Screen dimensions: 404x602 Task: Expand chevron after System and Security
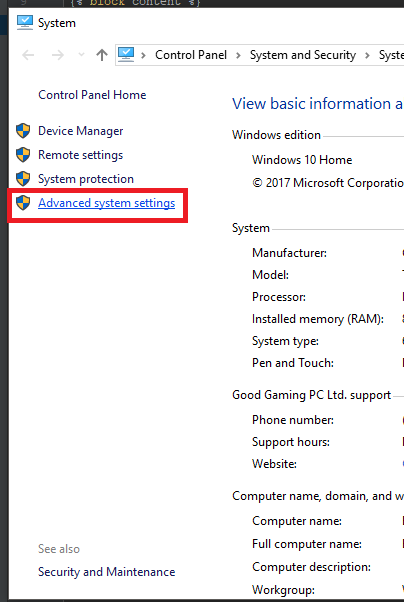(368, 55)
